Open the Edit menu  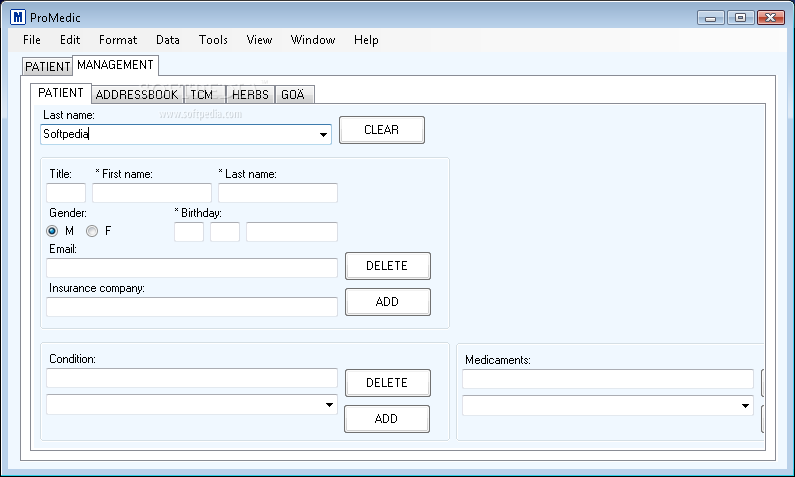coord(70,40)
